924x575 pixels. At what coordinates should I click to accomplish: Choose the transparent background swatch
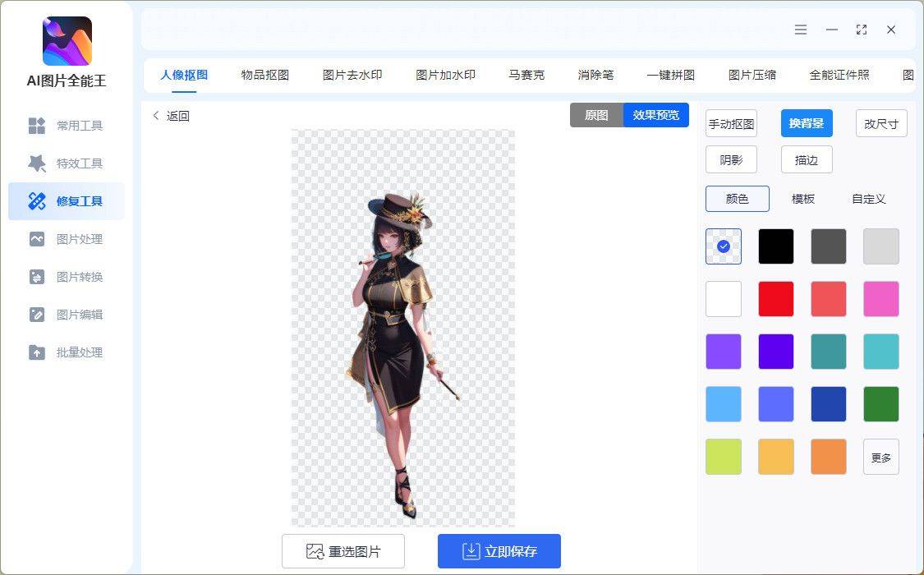[724, 246]
